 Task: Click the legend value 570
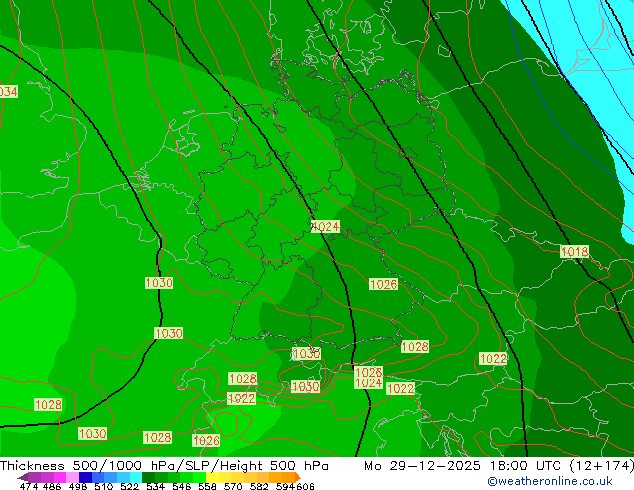click(x=233, y=486)
